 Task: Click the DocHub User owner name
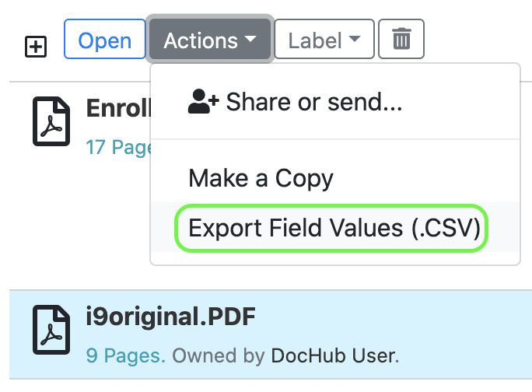pyautogui.click(x=334, y=356)
